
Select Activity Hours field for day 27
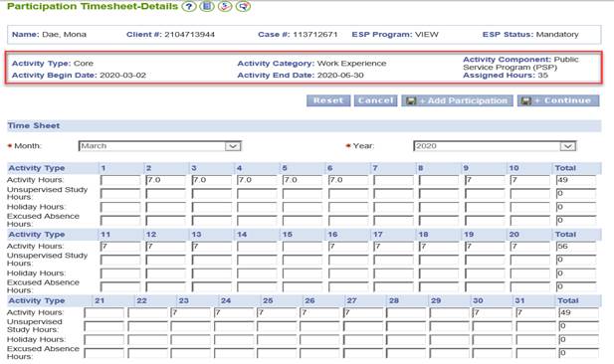click(x=363, y=313)
